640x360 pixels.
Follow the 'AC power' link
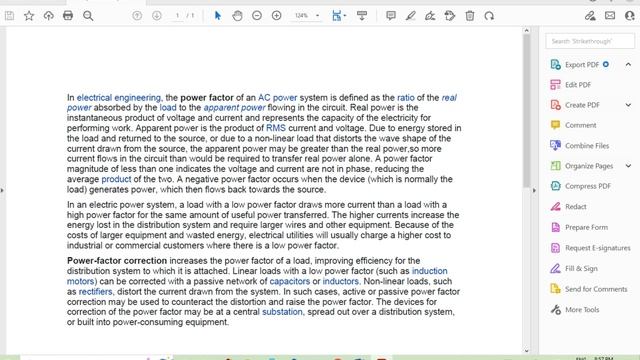[278, 98]
